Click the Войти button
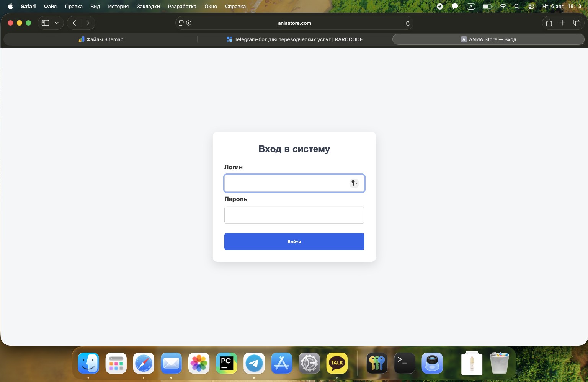 (294, 242)
